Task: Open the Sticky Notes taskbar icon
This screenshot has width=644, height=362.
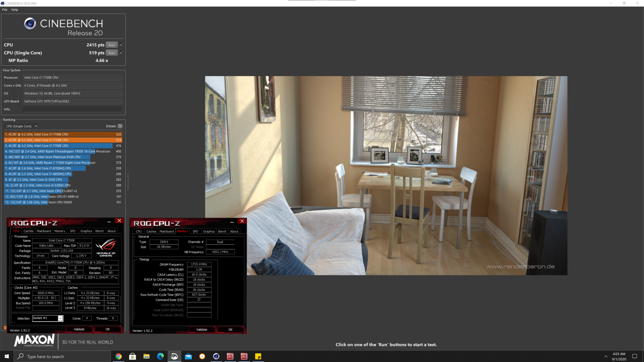Action: point(258,356)
